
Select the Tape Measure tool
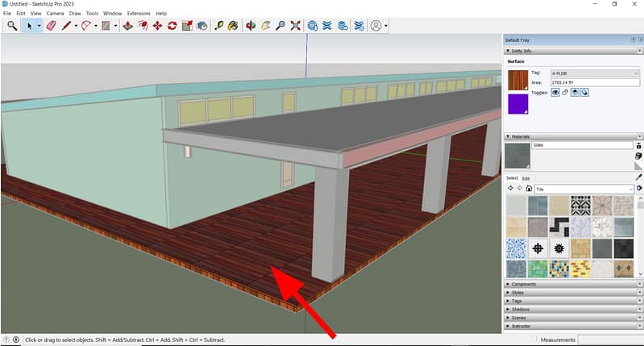pos(218,26)
